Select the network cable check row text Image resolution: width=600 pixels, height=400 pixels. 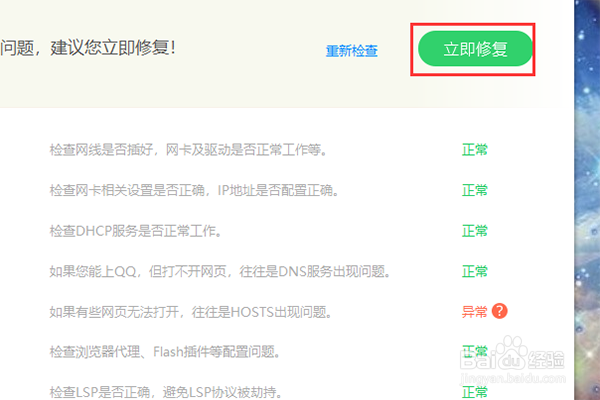pyautogui.click(x=188, y=150)
